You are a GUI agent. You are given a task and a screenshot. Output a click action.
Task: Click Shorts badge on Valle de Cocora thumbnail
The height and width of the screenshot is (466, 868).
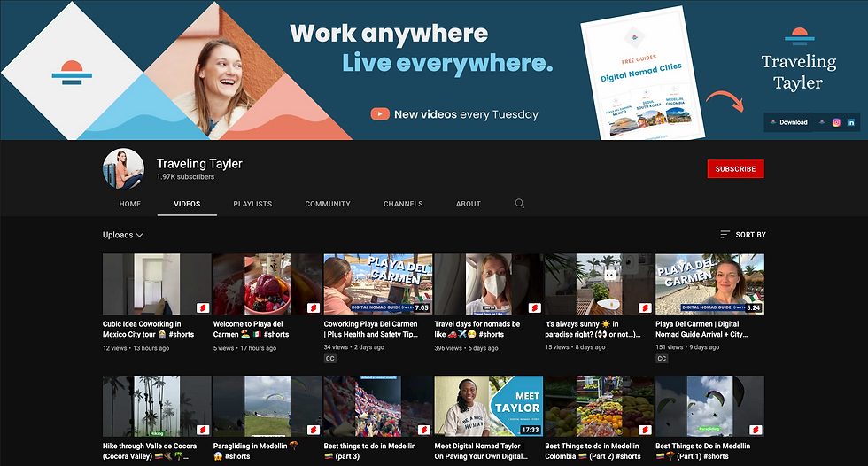[x=203, y=430]
